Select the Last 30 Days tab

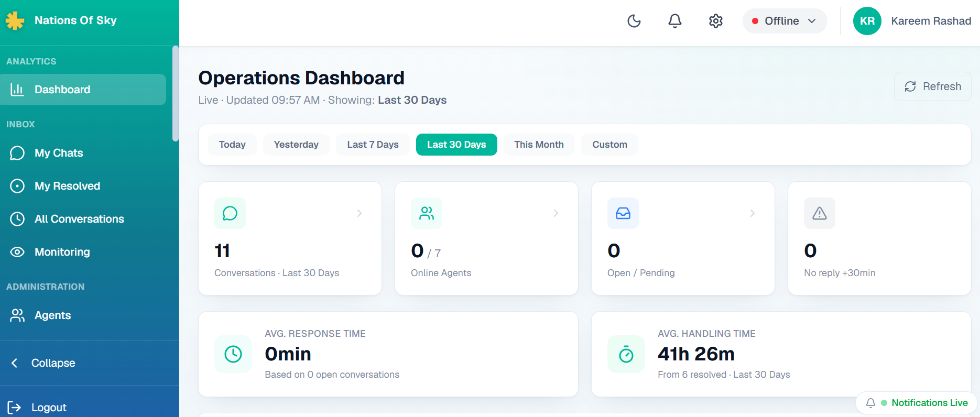click(456, 145)
